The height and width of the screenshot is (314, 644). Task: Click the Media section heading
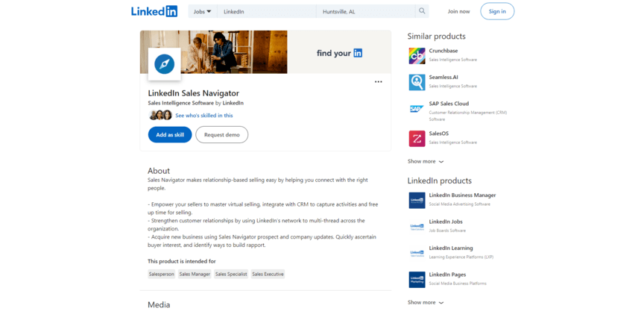point(159,305)
